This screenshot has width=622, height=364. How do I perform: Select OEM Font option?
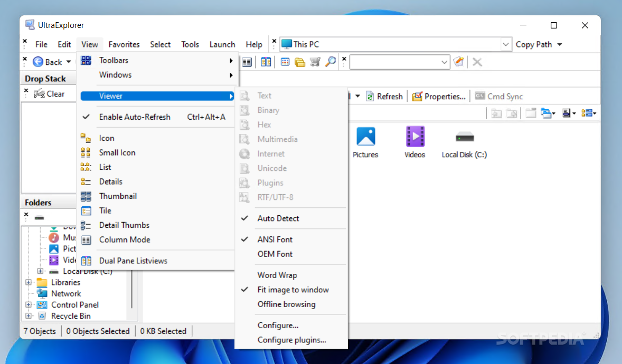click(292, 254)
